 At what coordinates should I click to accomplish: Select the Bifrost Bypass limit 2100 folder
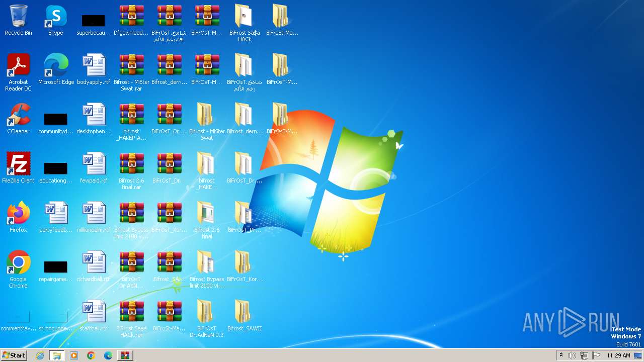[207, 269]
